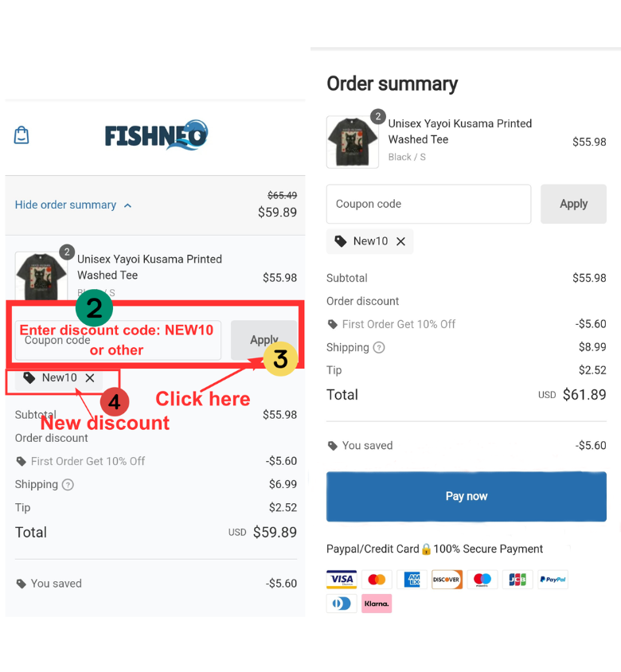Open the Hide order summary link
This screenshot has width=621, height=672.
65,205
